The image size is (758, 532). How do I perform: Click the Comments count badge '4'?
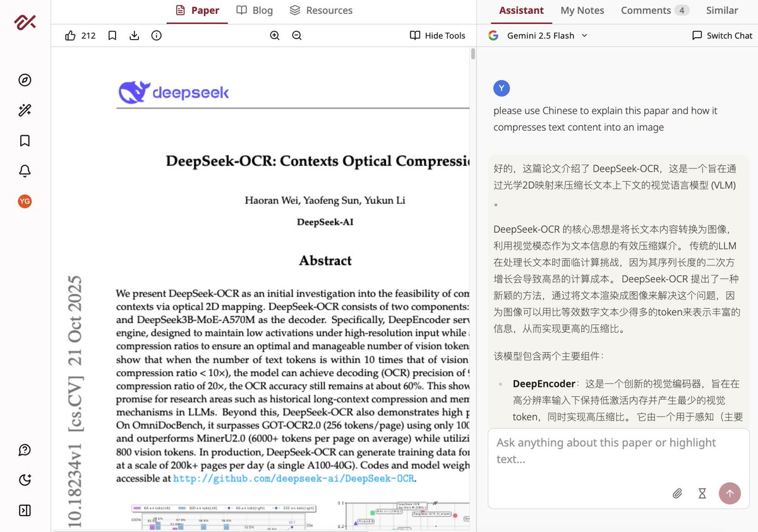[x=682, y=11]
